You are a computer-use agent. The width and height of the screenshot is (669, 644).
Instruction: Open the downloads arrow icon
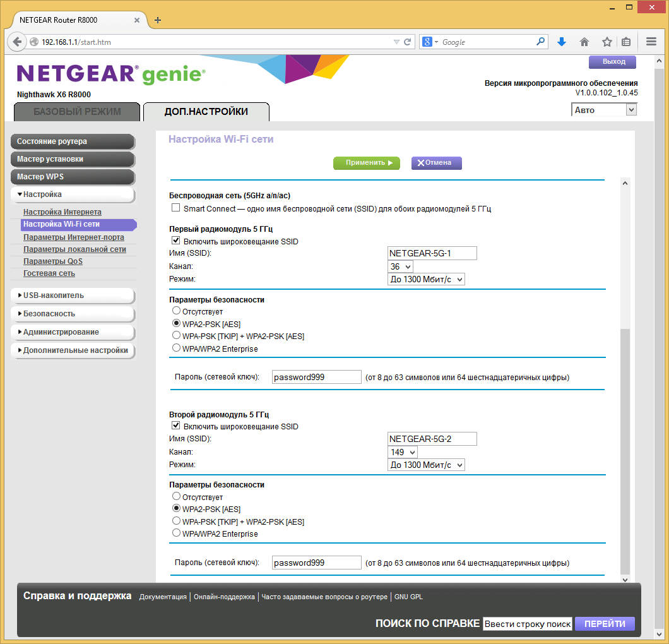tap(562, 42)
